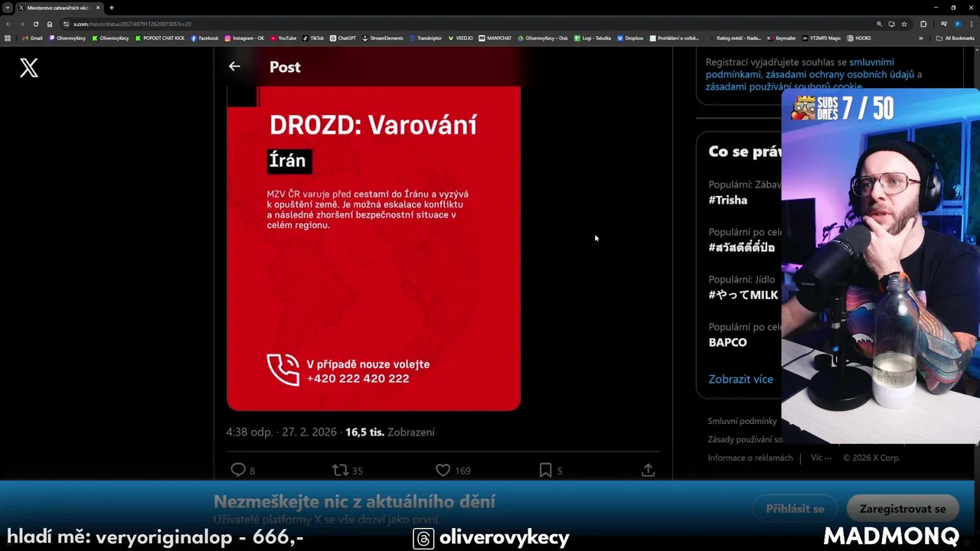
Task: Open the HOOKS bookmark
Action: (x=859, y=37)
